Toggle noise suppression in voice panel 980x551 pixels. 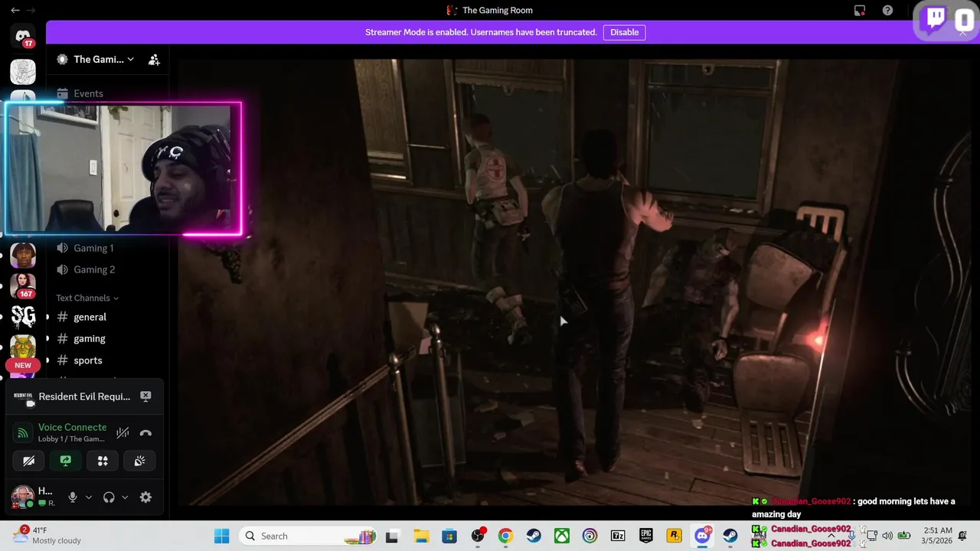point(122,433)
